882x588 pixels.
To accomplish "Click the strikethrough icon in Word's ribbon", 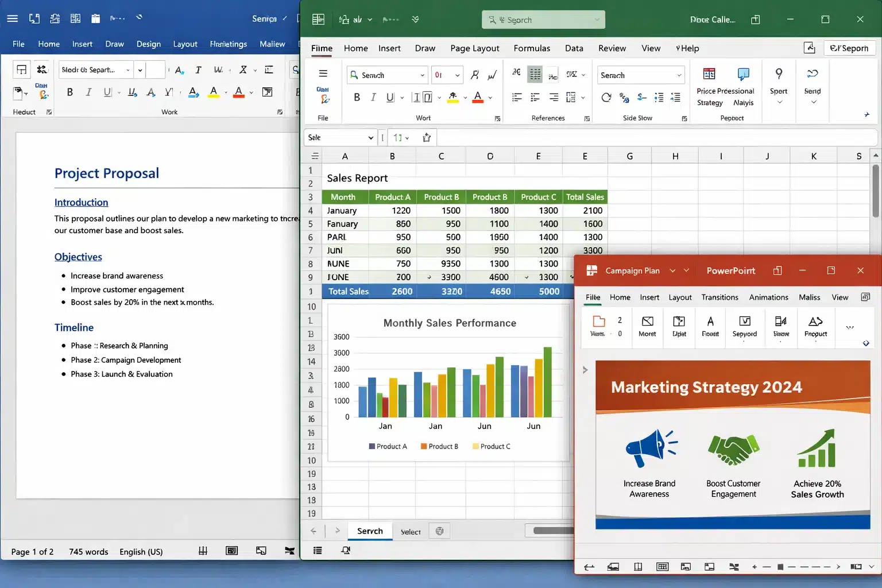I will click(131, 92).
